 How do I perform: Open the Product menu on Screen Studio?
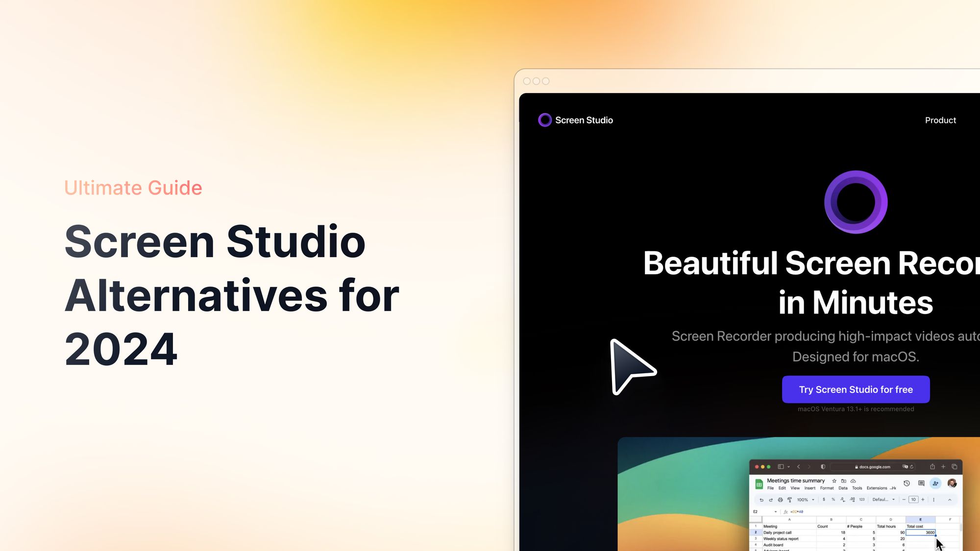(940, 120)
